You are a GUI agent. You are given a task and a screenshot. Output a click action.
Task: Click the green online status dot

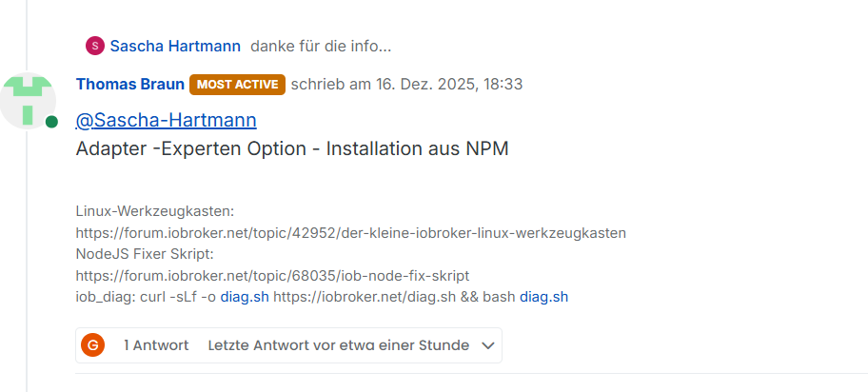point(51,122)
